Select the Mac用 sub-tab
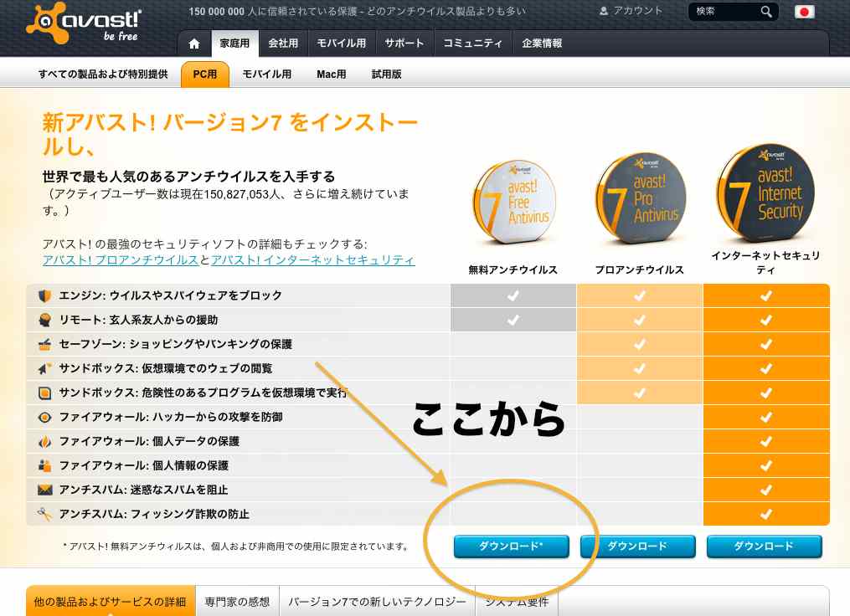Viewport: 850px width, 616px height. click(x=332, y=74)
